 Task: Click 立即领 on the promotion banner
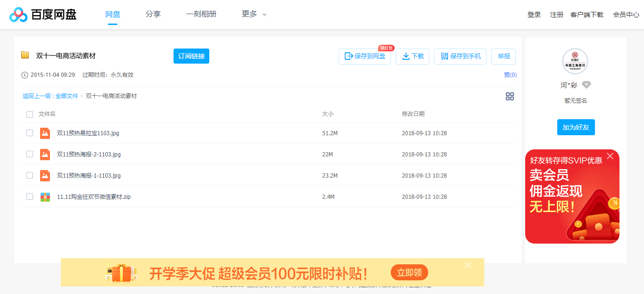pyautogui.click(x=409, y=272)
